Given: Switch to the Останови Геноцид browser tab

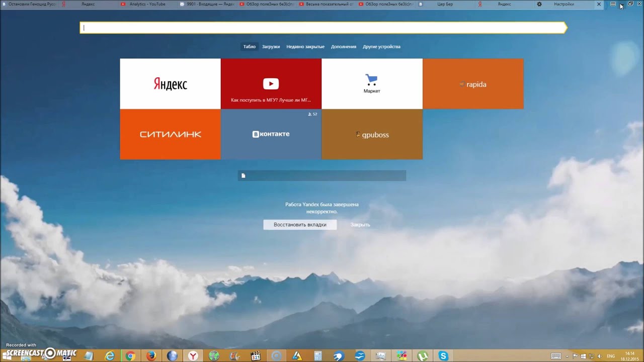Looking at the screenshot, I should [x=29, y=4].
